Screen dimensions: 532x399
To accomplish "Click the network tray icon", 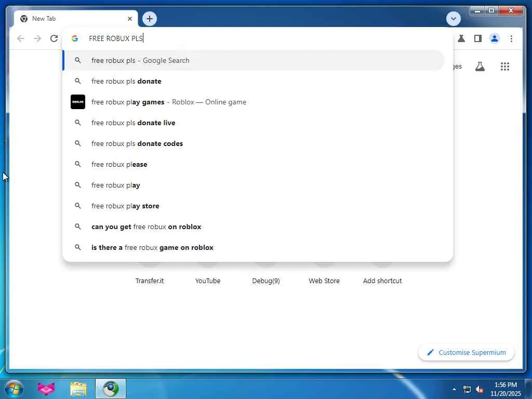I will [467, 390].
